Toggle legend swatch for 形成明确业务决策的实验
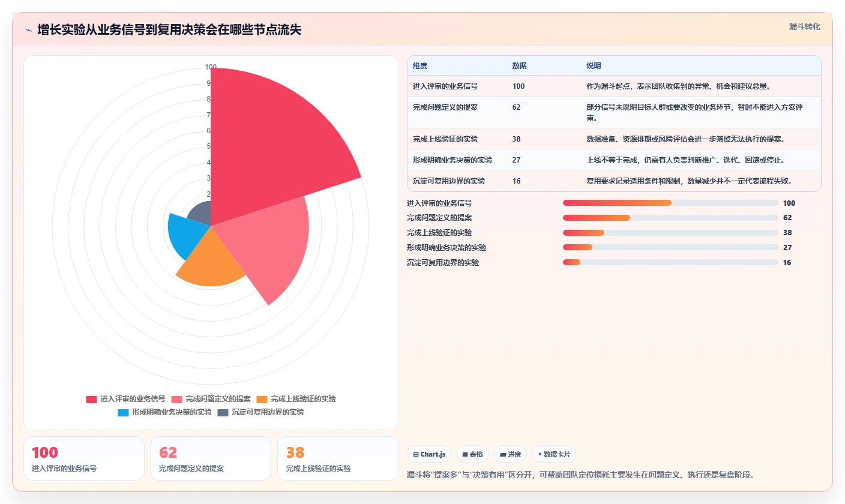Viewport: 845px width, 504px height. 123,412
